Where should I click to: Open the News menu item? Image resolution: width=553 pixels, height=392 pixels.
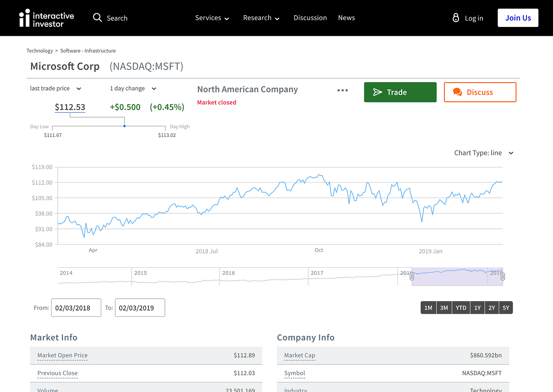[x=346, y=18]
